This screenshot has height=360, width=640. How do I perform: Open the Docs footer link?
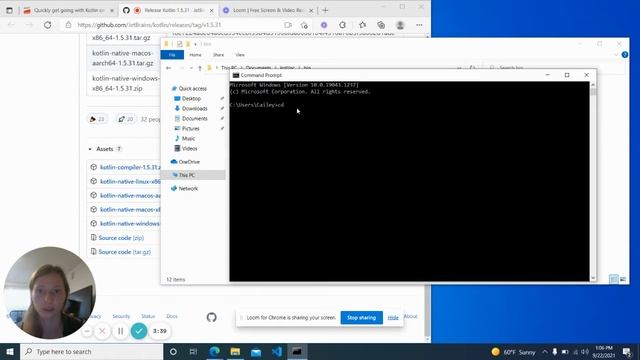click(x=172, y=316)
